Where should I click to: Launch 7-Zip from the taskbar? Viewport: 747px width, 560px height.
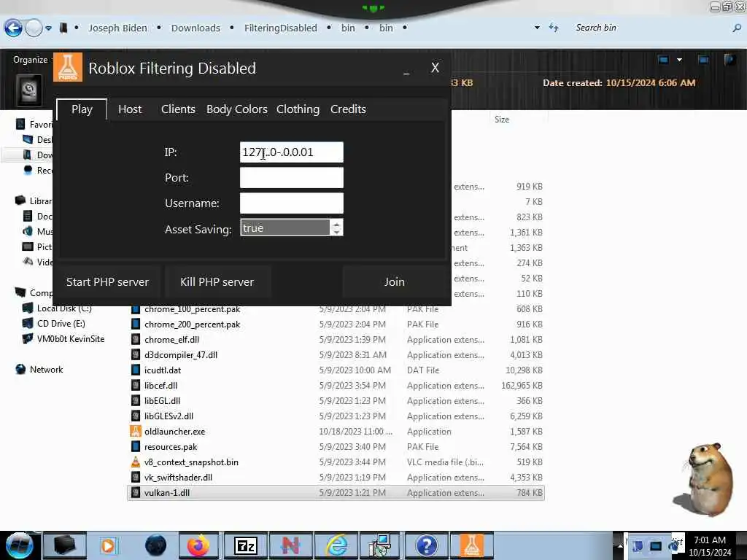click(246, 545)
